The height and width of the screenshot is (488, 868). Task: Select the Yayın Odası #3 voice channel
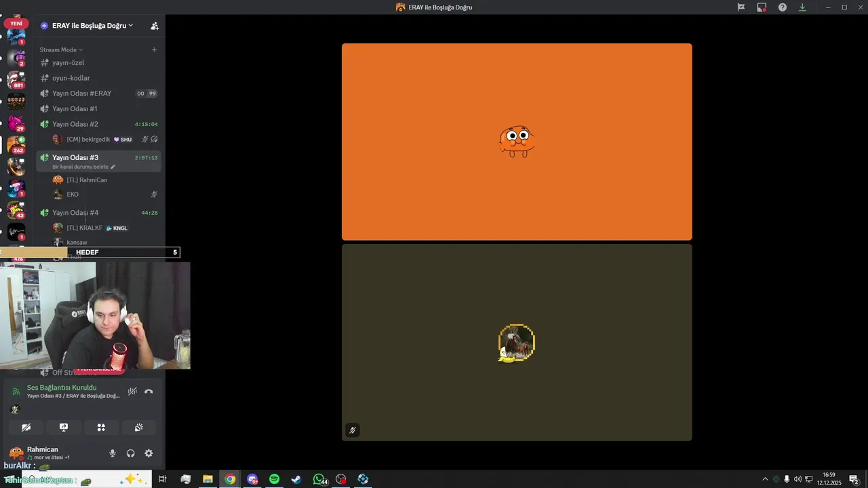click(x=99, y=161)
